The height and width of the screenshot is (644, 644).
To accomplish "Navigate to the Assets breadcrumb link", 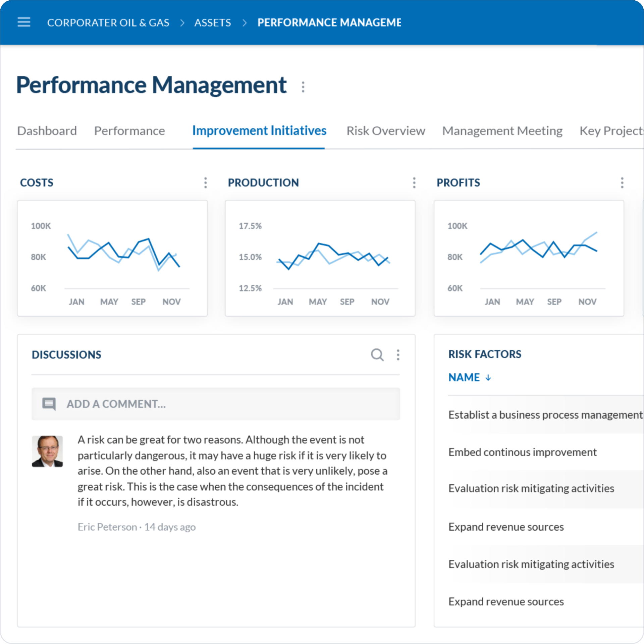I will 212,22.
